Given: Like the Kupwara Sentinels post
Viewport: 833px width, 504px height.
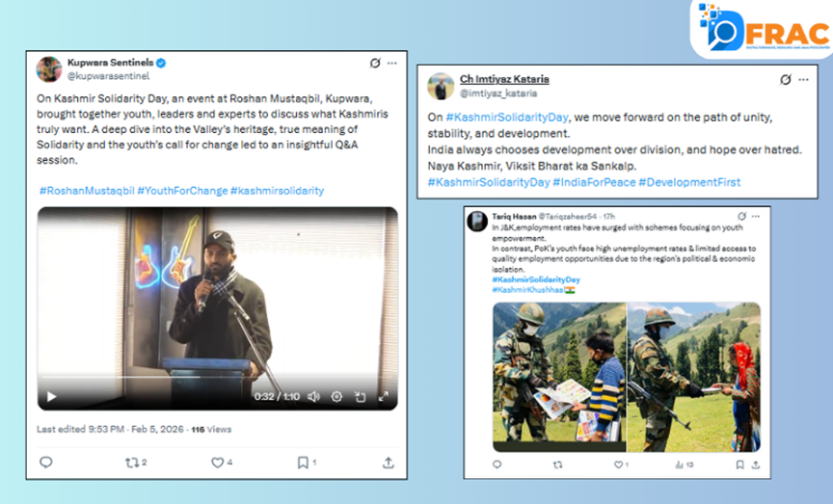Looking at the screenshot, I should [x=219, y=462].
